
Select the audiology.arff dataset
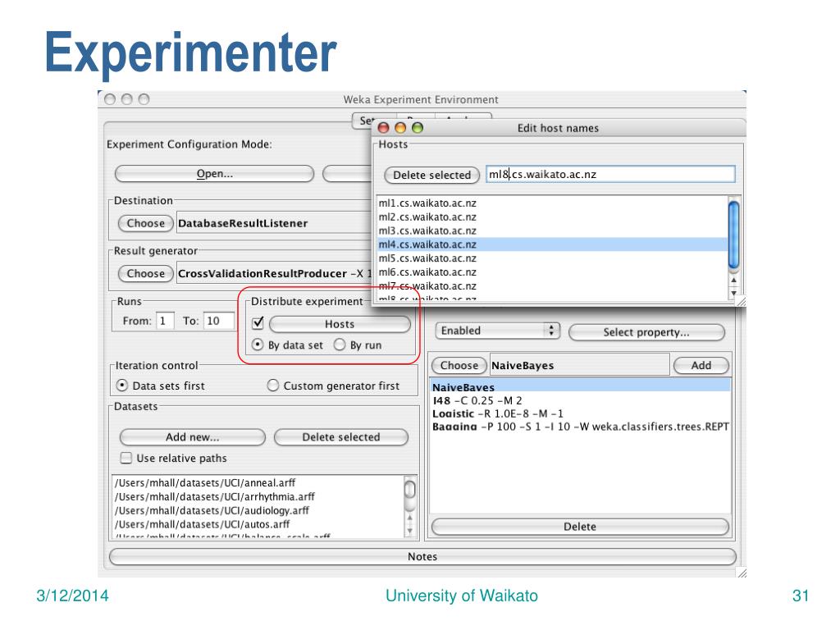tap(257, 510)
